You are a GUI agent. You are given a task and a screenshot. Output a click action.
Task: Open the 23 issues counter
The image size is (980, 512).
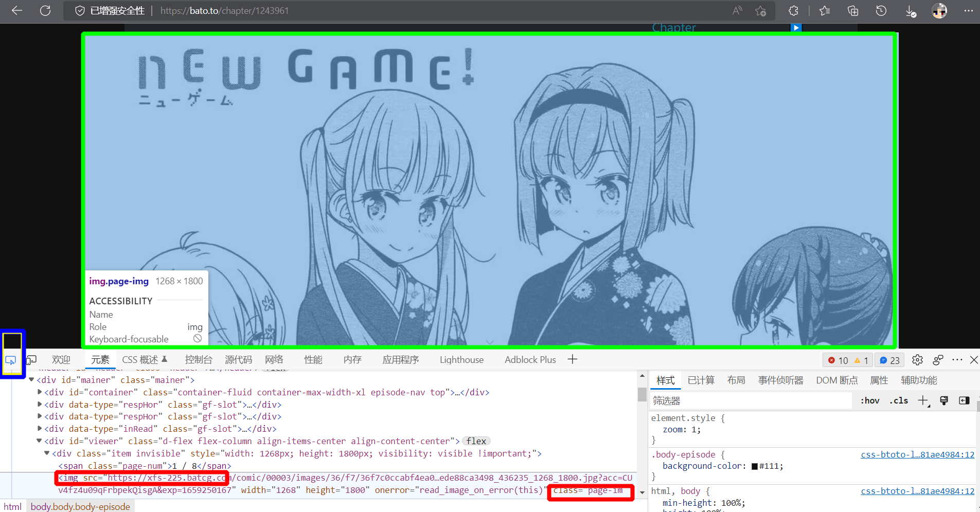[889, 360]
